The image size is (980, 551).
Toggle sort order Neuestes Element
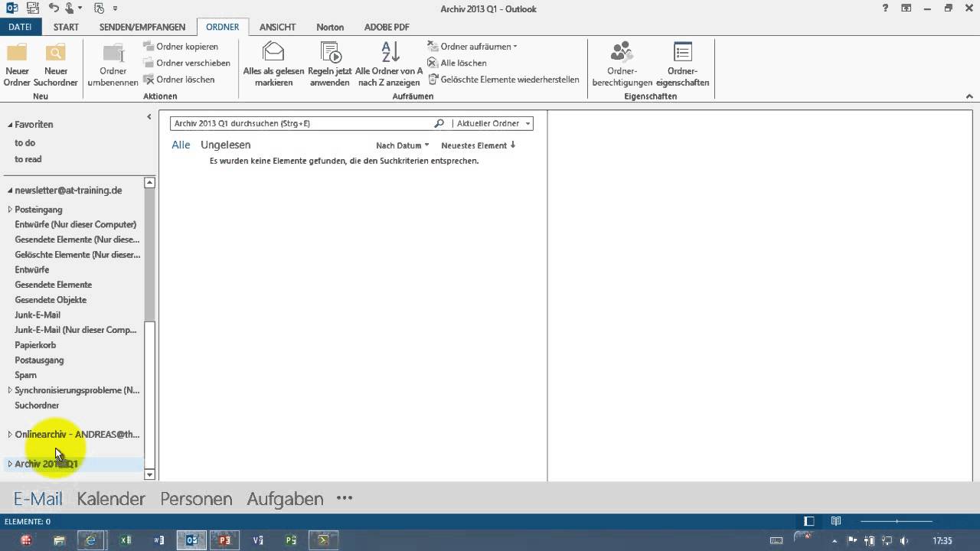point(479,145)
